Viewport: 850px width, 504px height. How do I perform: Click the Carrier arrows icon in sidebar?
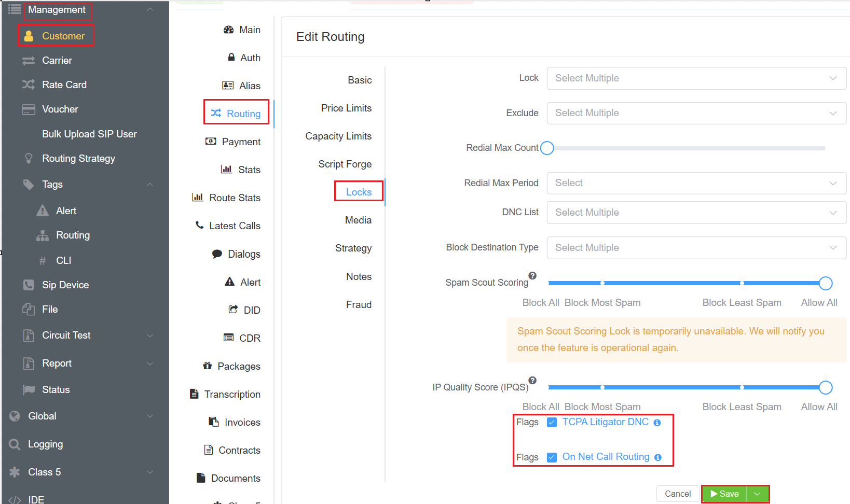[29, 61]
